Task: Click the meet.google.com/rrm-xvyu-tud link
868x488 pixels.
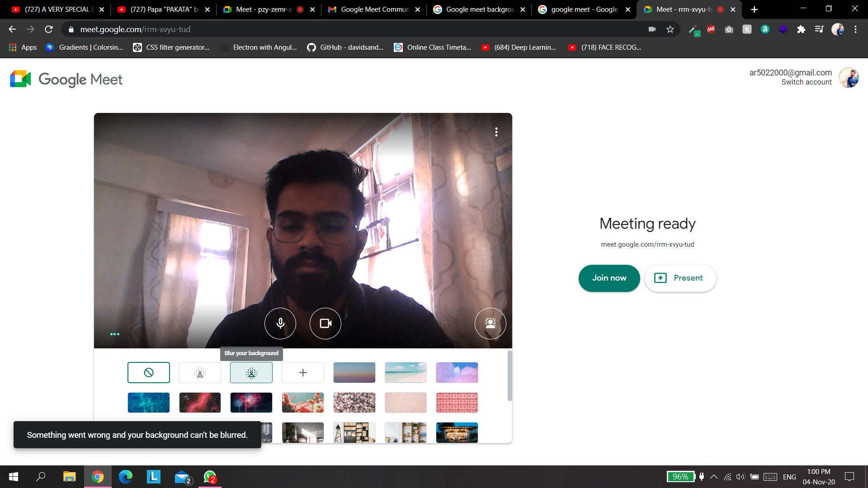Action: [647, 244]
